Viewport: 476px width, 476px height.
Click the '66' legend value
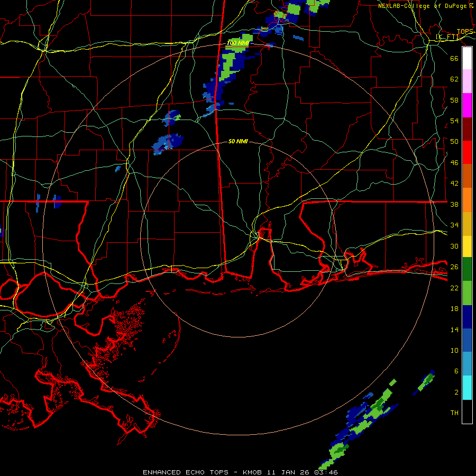[454, 58]
